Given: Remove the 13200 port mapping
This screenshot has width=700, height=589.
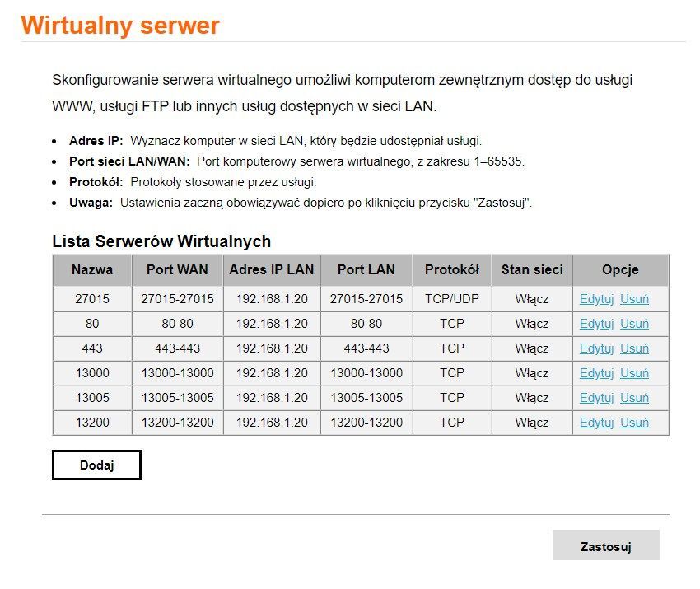Looking at the screenshot, I should (x=636, y=423).
